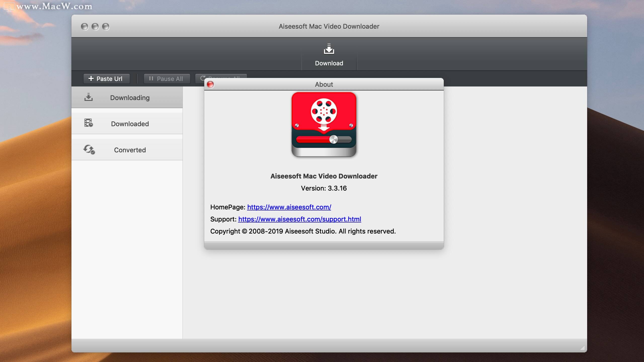Click the plus icon on Paste Url button
644x362 pixels.
[x=91, y=79]
